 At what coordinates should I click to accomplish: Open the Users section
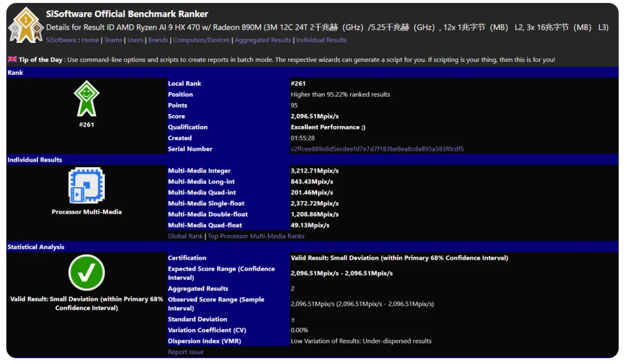(135, 40)
